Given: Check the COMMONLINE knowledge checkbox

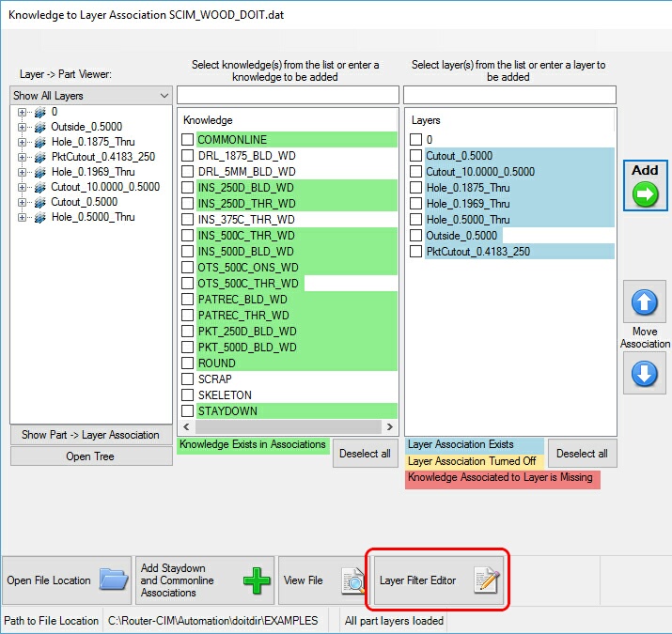Looking at the screenshot, I should (x=188, y=140).
